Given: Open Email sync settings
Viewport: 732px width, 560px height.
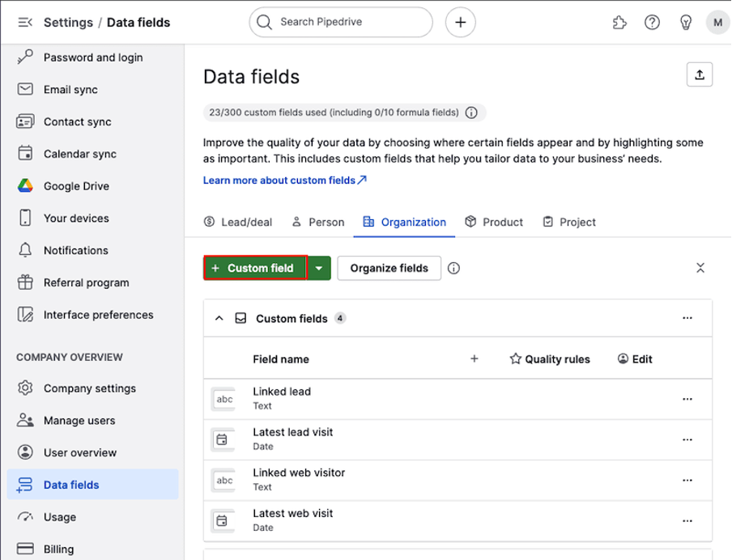Looking at the screenshot, I should [x=93, y=90].
